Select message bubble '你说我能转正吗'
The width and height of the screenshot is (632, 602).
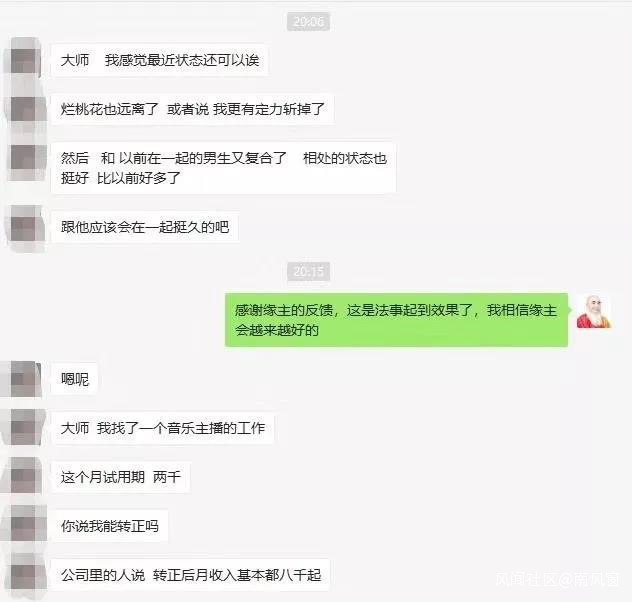point(110,526)
